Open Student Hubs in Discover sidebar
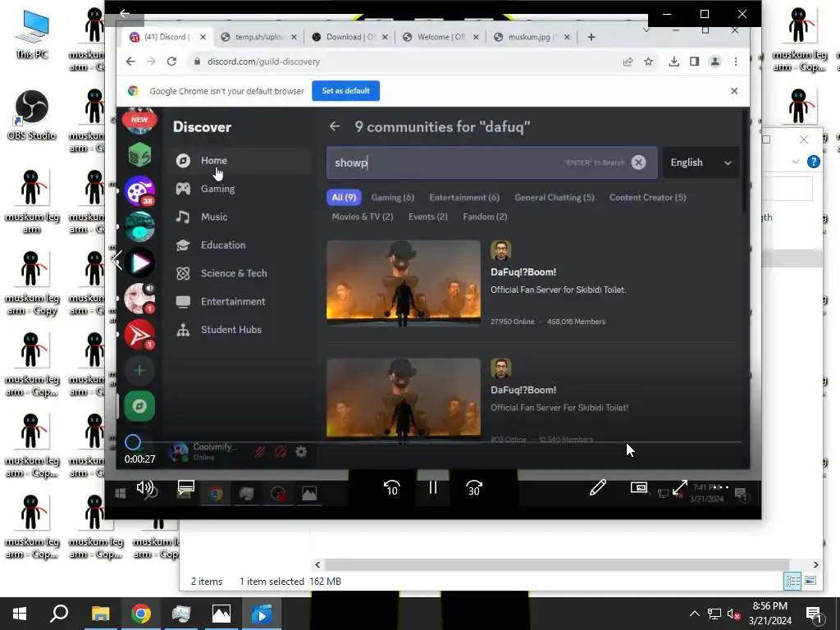840x630 pixels. click(x=240, y=330)
